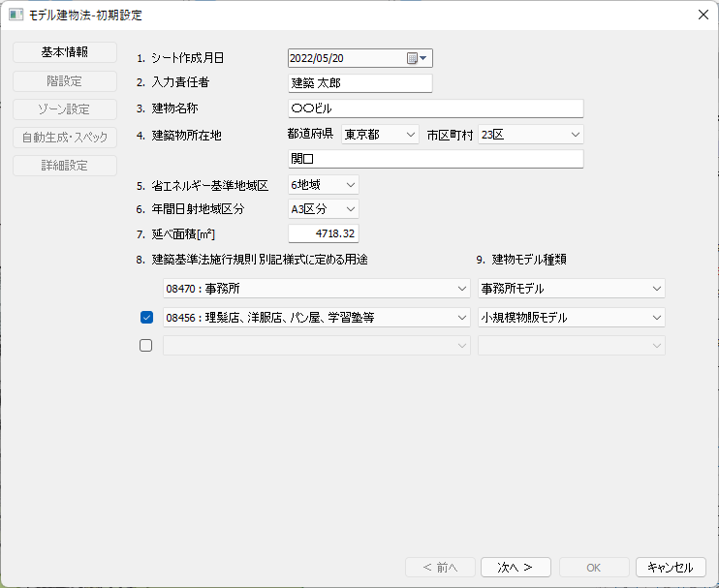
Task: Open the 市区町村 dropdown showing 23区
Action: tap(531, 135)
